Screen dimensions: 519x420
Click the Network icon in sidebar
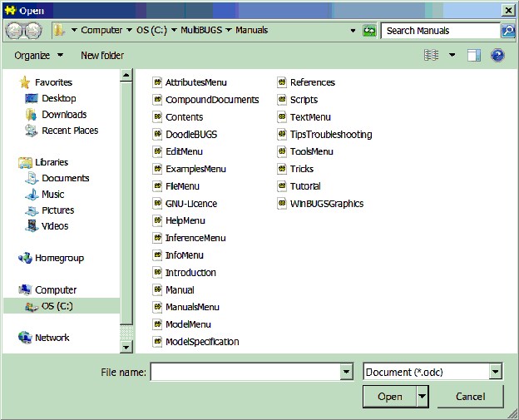(x=26, y=338)
